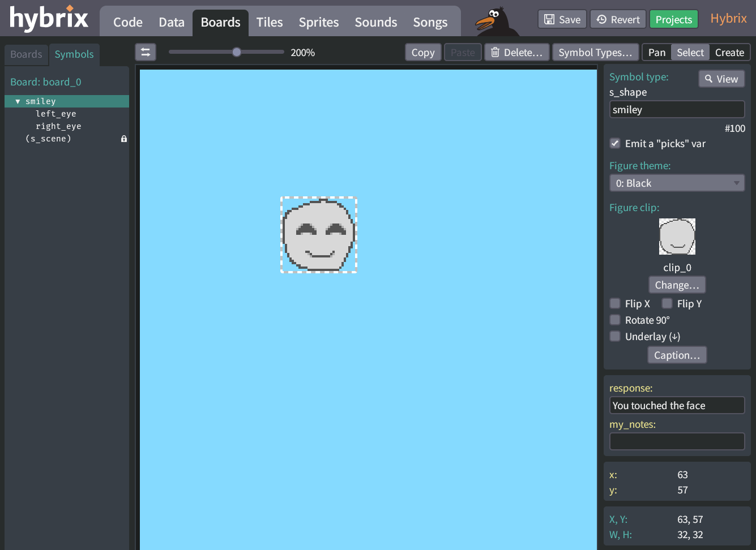Enable the Rotate 90° checkbox

tap(615, 320)
